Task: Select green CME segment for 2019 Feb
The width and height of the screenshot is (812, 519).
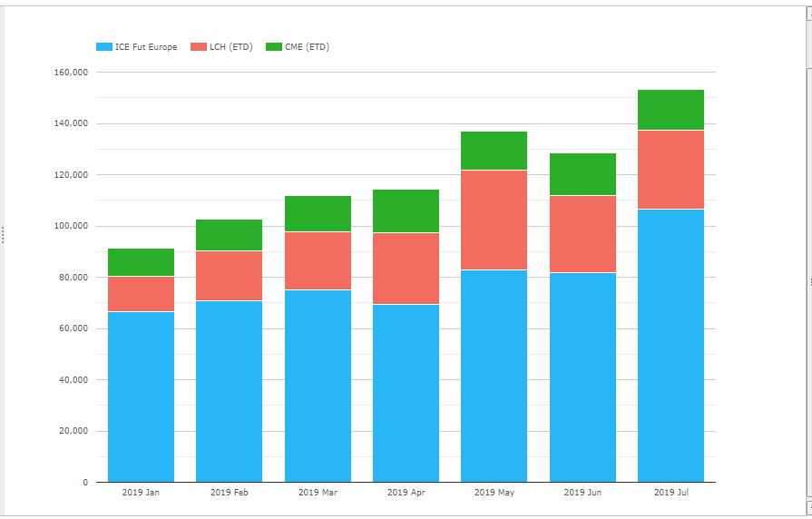Action: click(x=229, y=235)
